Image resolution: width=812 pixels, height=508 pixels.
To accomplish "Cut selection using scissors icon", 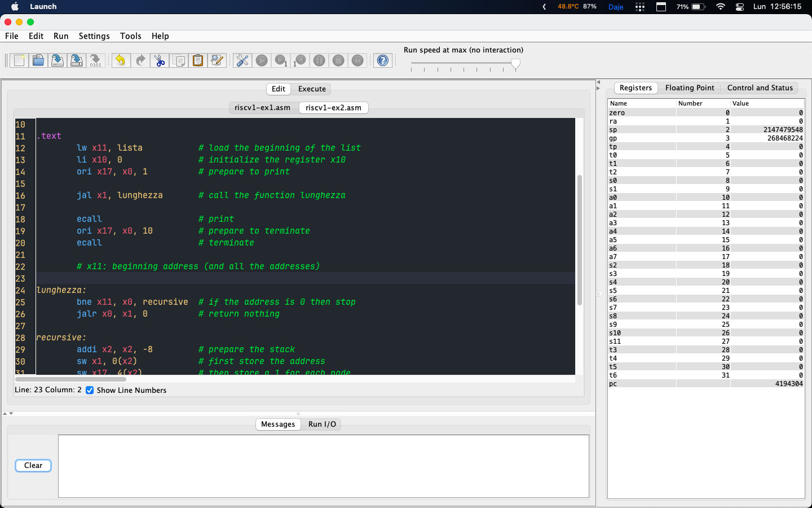I will point(160,60).
